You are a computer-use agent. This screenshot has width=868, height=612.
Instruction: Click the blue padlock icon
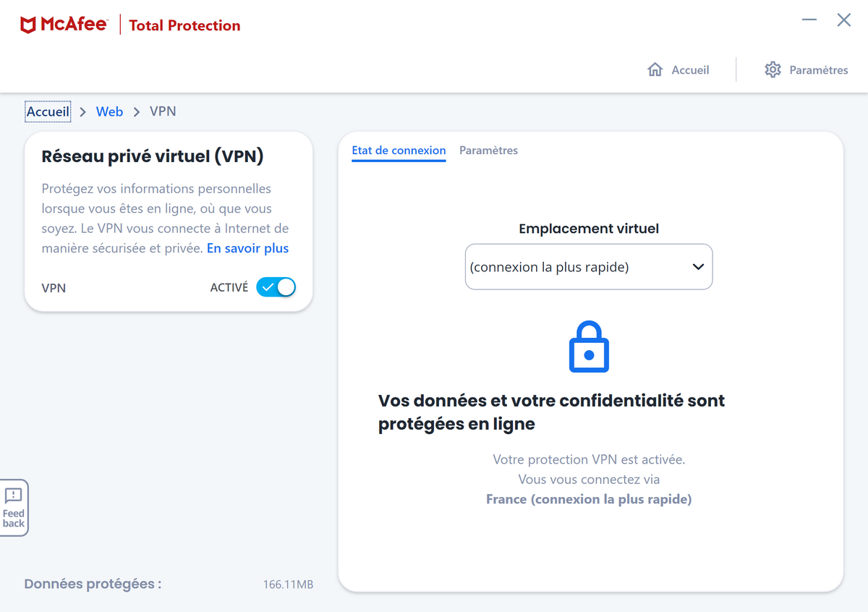coord(589,347)
